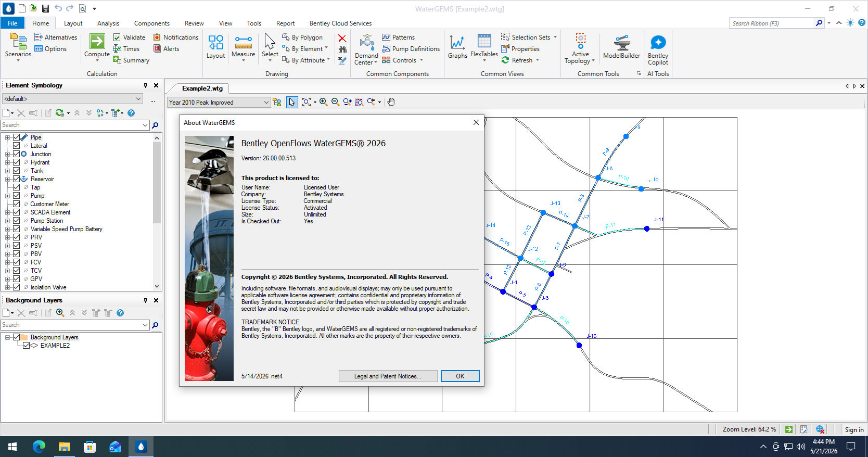Open the Graphs view
The height and width of the screenshot is (457, 868).
(457, 47)
